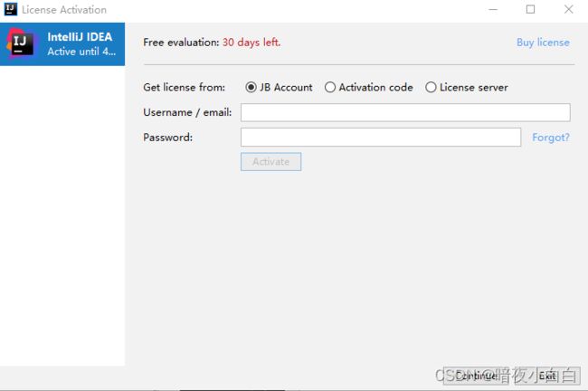
Task: Click the 'Get license from:' label
Action: 185,88
